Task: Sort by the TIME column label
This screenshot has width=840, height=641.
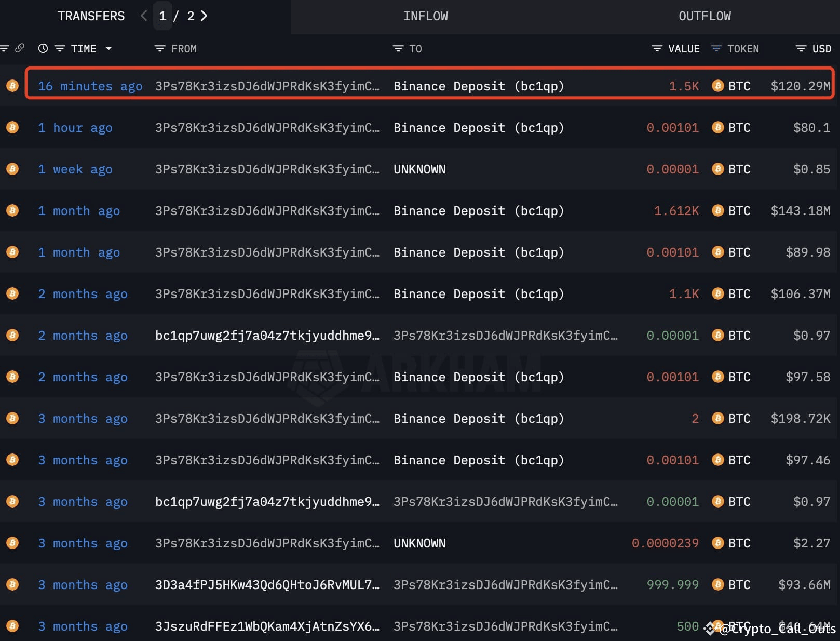Action: click(x=84, y=49)
